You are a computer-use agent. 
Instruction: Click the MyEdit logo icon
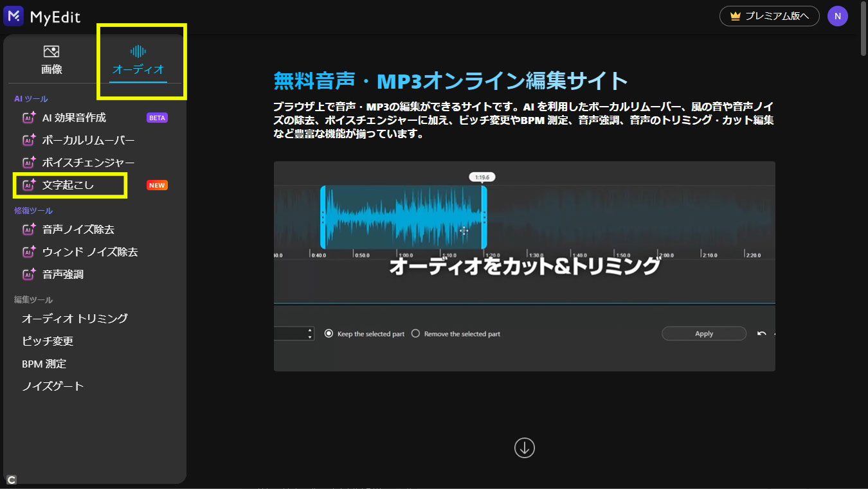[x=14, y=16]
